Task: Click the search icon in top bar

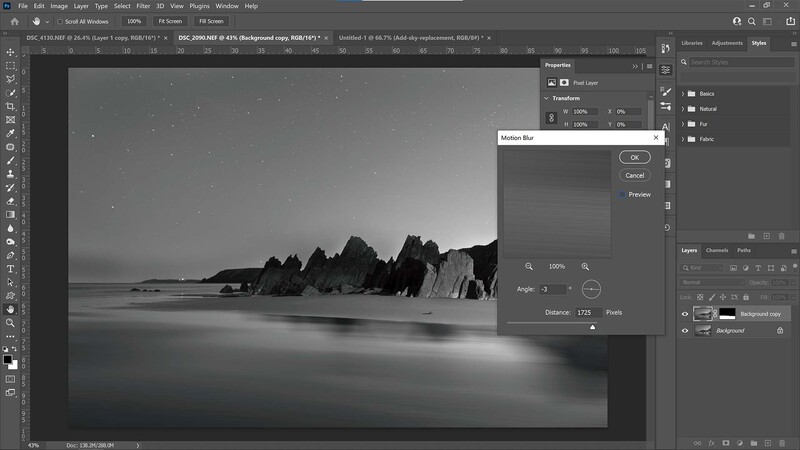Action: 752,21
